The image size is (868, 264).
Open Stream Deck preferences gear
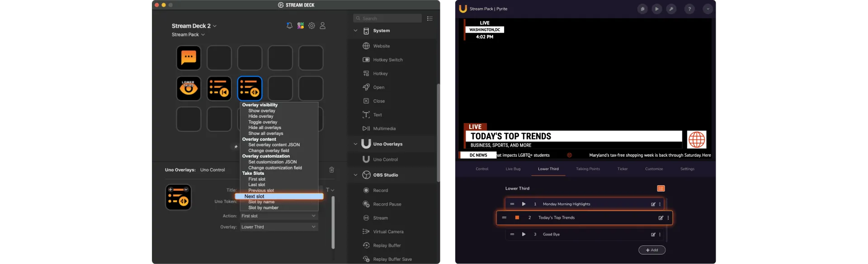pos(311,26)
